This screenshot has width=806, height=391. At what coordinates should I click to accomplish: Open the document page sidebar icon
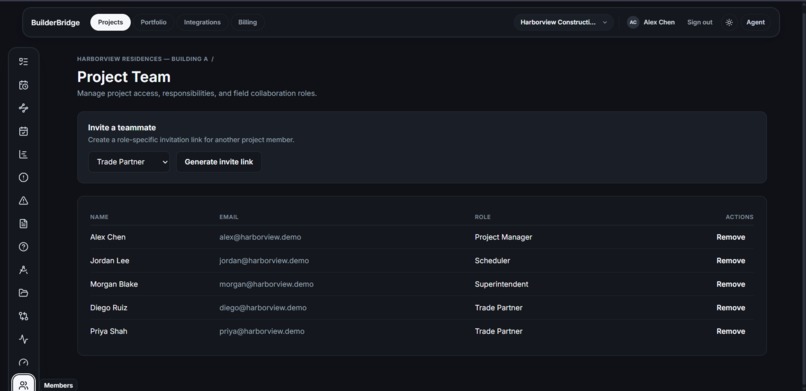[23, 224]
